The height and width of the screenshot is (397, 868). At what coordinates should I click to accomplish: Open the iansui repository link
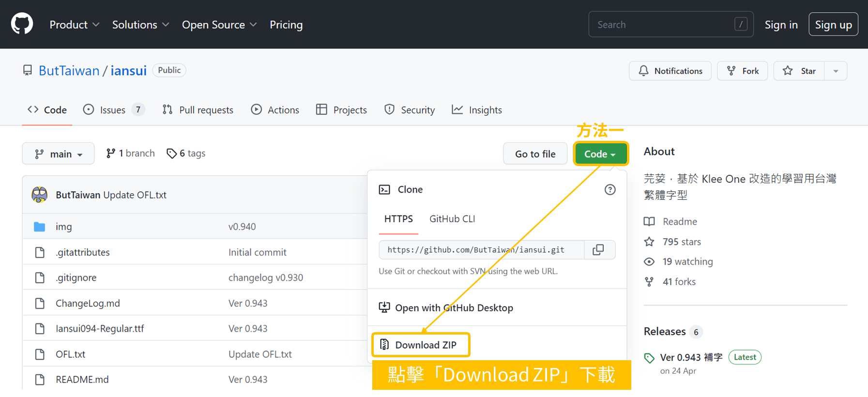coord(128,71)
